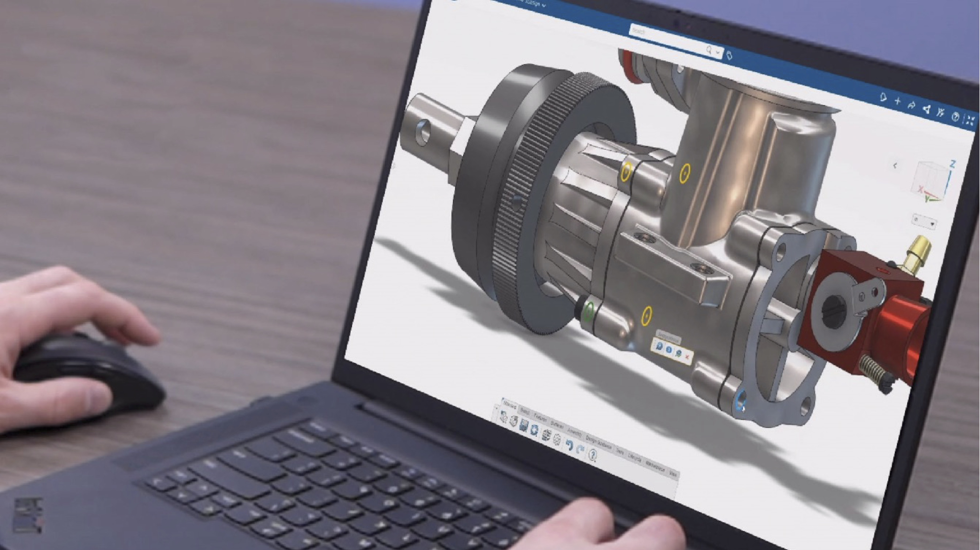Open notifications bell in the top bar

[x=883, y=97]
